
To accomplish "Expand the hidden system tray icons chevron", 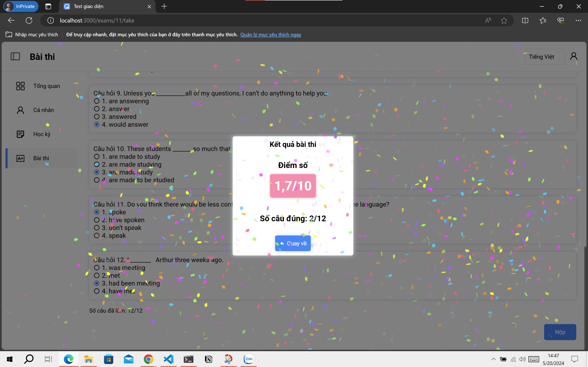I will tap(493, 359).
